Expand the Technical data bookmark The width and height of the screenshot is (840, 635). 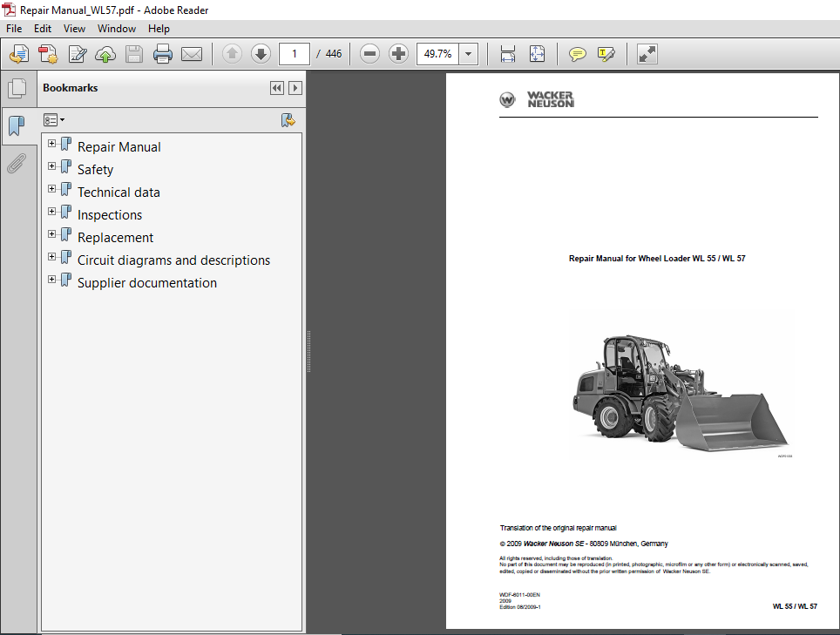pos(52,188)
